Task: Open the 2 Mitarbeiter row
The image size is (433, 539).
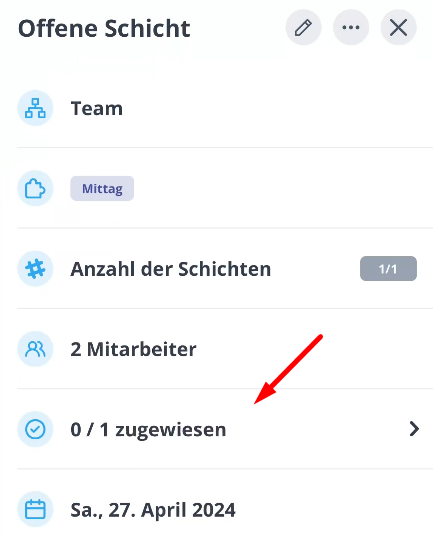Action: point(225,349)
